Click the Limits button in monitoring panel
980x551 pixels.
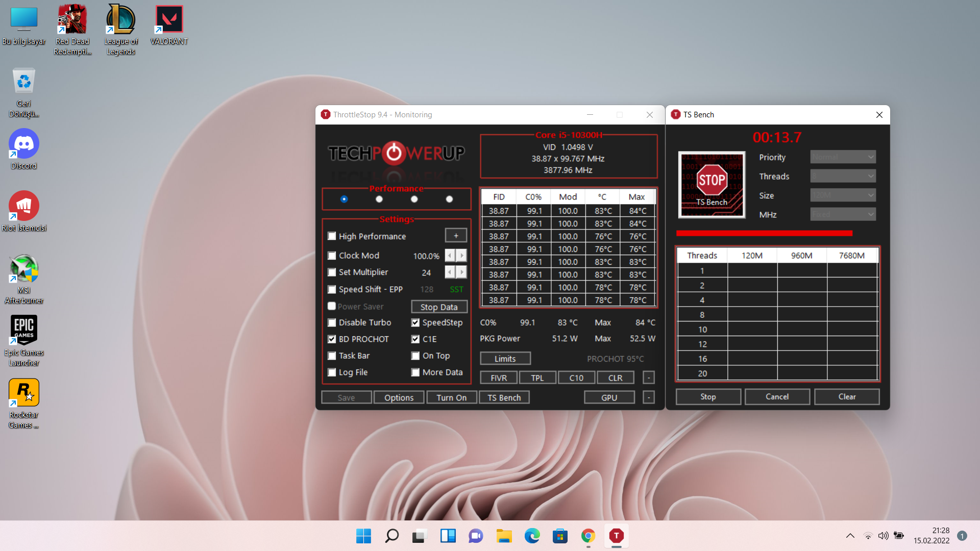[505, 358]
